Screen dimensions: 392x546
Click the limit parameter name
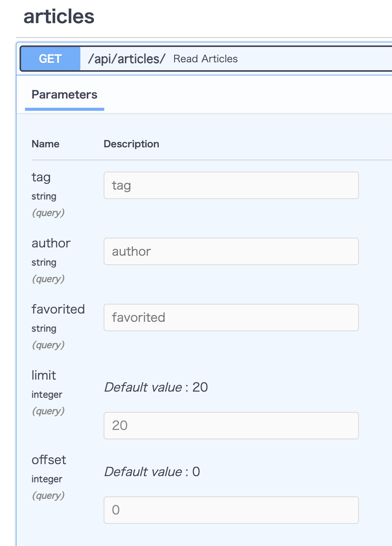click(44, 376)
